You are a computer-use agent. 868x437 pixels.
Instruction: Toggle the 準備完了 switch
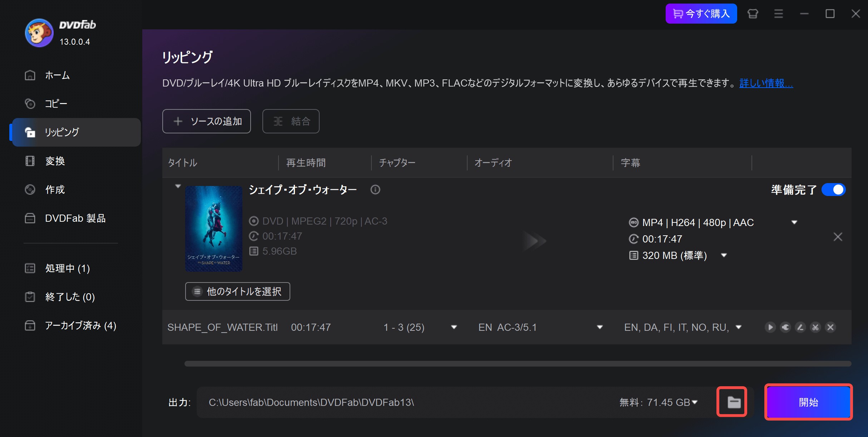coord(833,190)
